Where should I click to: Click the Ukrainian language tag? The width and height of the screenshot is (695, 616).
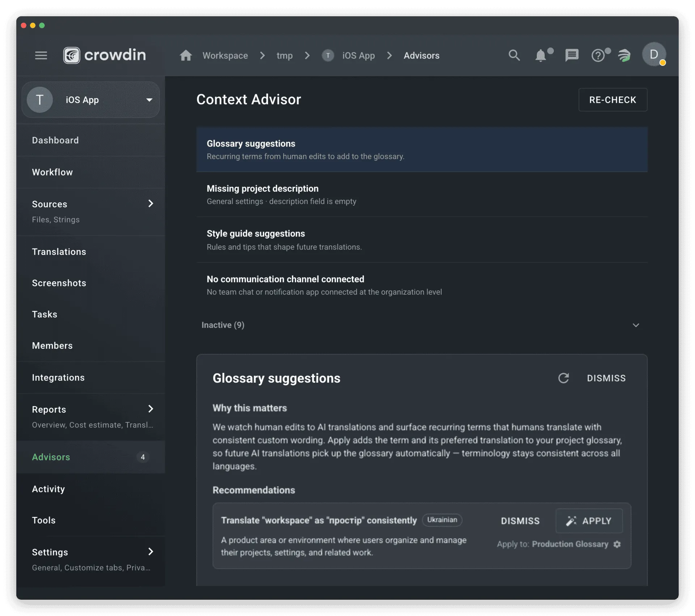click(442, 520)
